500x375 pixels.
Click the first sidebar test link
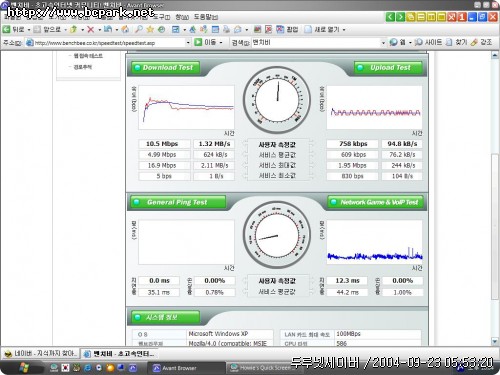point(88,56)
